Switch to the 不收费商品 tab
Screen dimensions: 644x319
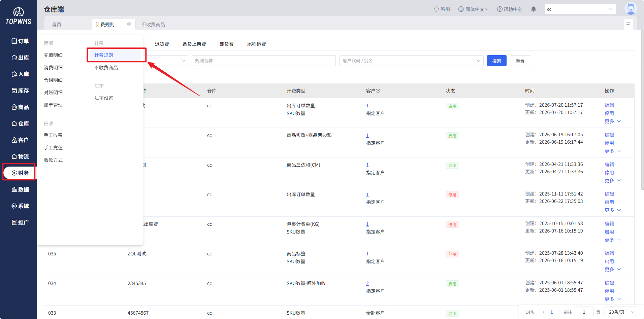[x=153, y=24]
